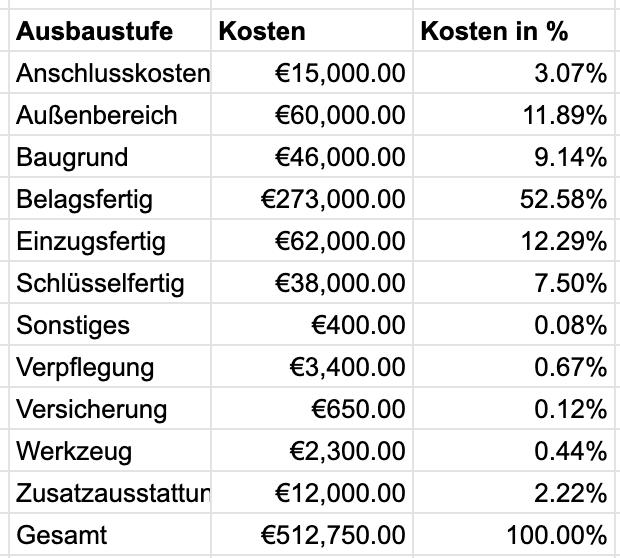This screenshot has width=620, height=558.
Task: Click the Schlüsselfertig row label
Action: point(100,283)
